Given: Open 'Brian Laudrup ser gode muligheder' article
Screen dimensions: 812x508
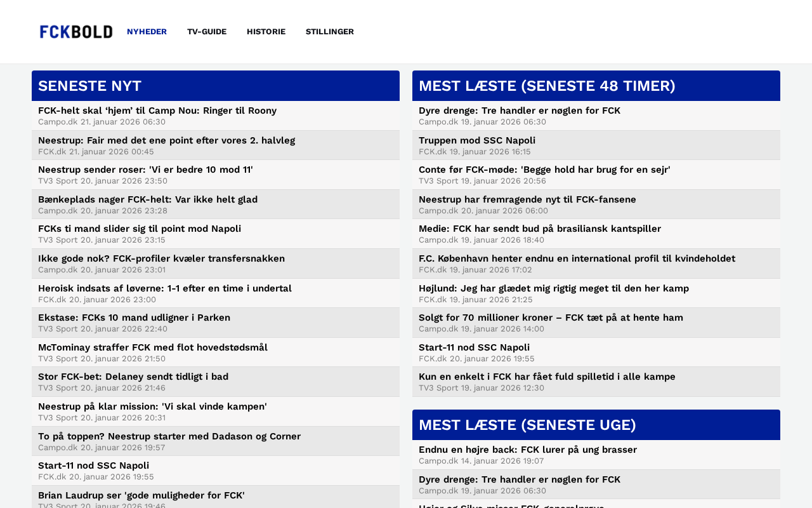Looking at the screenshot, I should [141, 495].
